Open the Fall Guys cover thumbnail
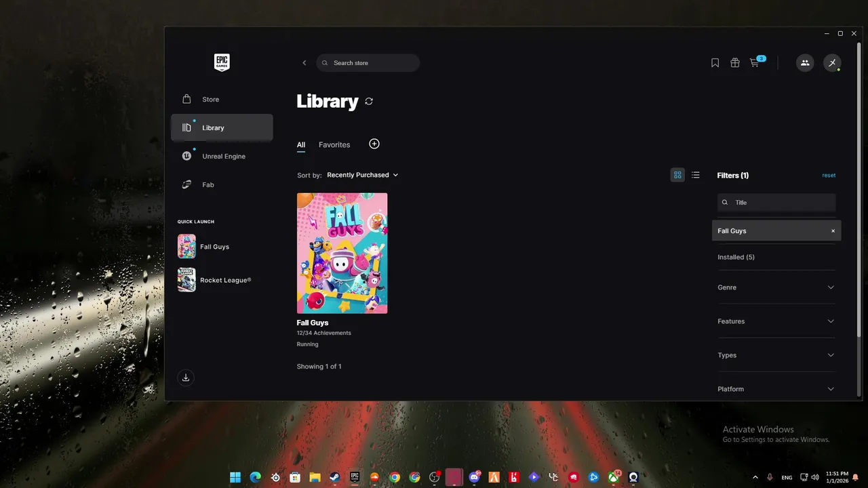 (342, 253)
